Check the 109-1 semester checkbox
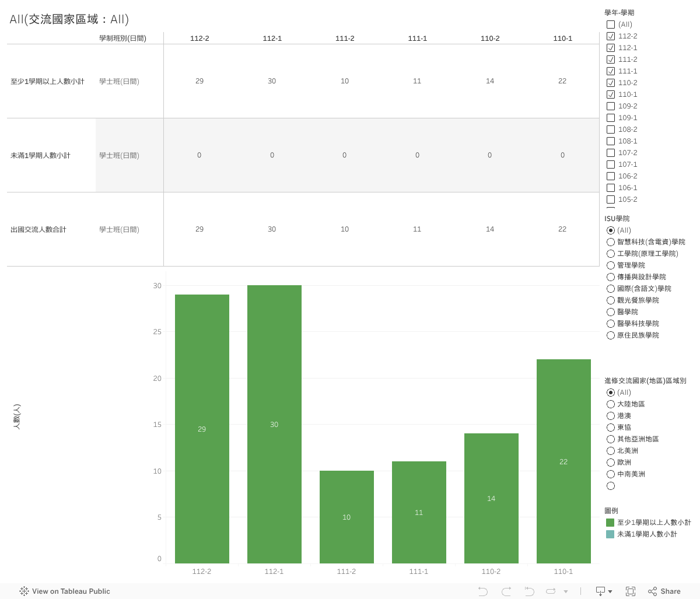700x599 pixels. (x=611, y=118)
